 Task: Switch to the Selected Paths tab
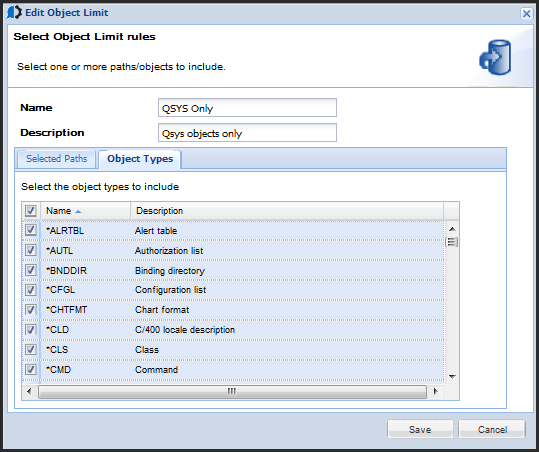[x=57, y=159]
